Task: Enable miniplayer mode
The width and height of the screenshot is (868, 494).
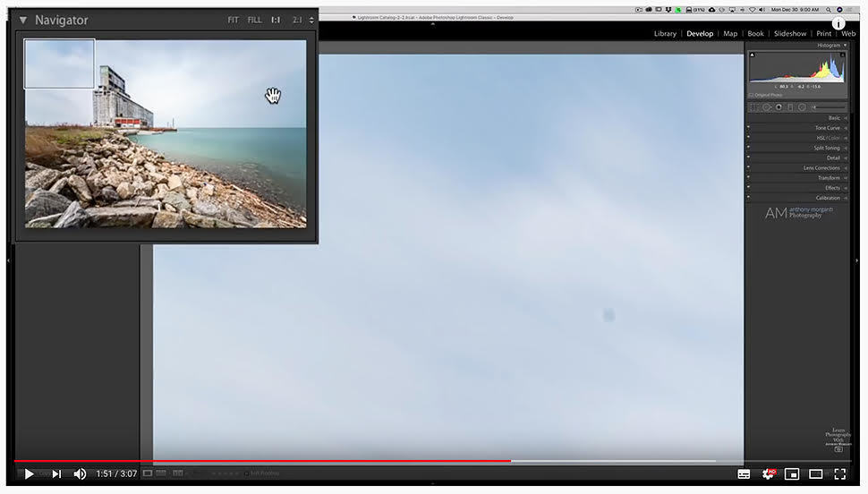Action: pos(792,474)
